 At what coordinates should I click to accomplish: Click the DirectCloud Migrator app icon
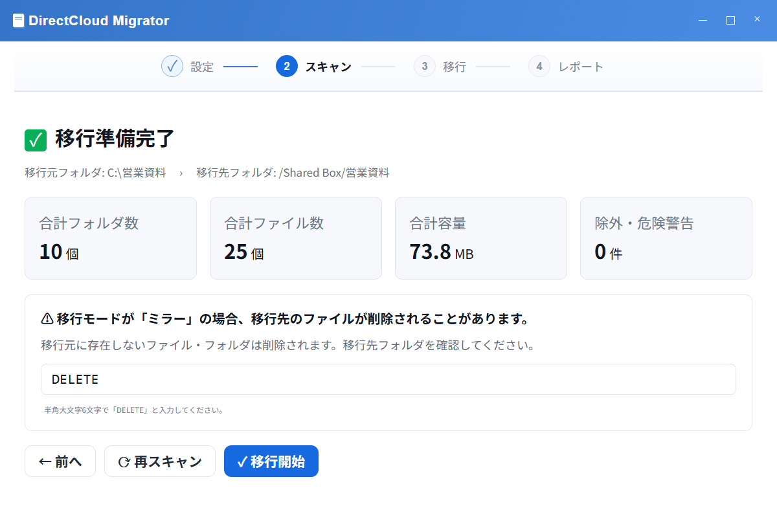point(19,21)
